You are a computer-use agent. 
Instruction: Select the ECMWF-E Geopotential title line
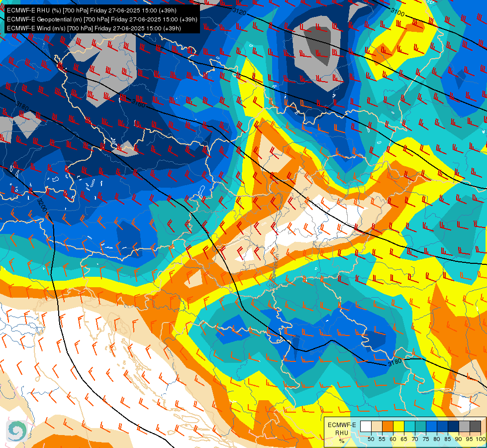[x=102, y=19]
